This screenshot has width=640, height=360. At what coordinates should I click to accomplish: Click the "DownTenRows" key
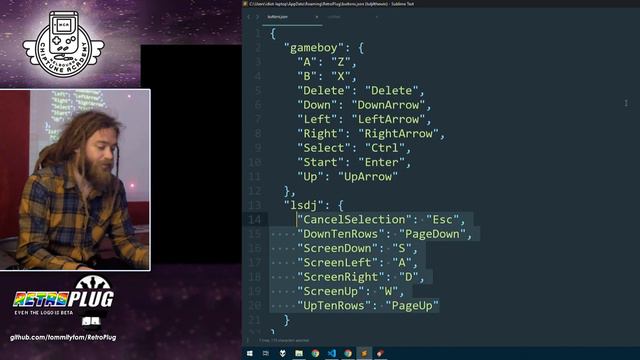point(341,234)
